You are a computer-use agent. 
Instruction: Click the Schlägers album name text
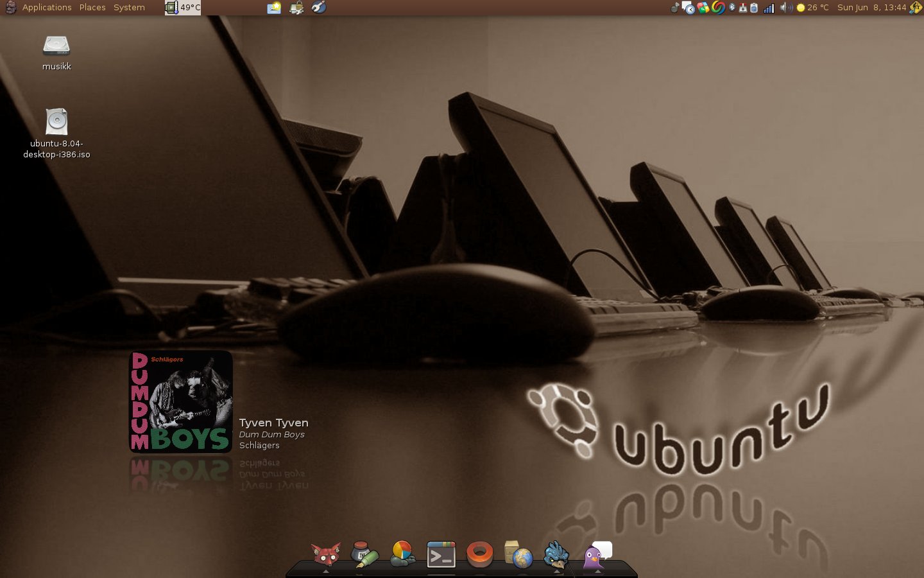point(259,446)
